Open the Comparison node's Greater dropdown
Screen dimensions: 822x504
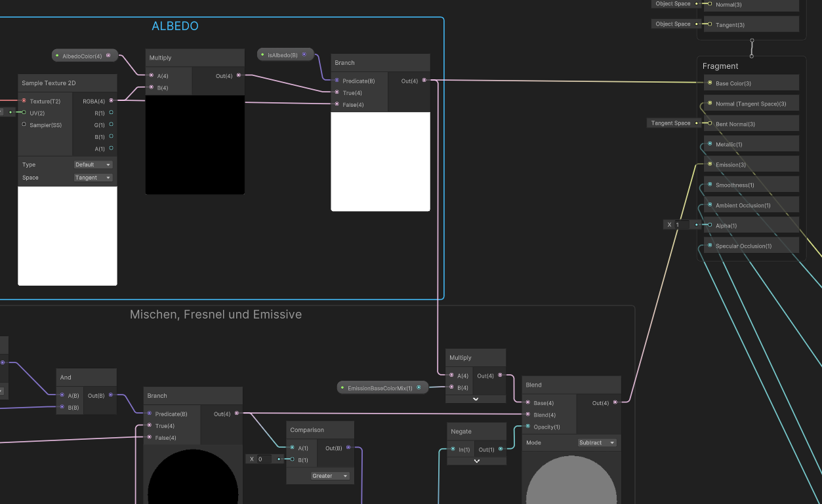(330, 476)
